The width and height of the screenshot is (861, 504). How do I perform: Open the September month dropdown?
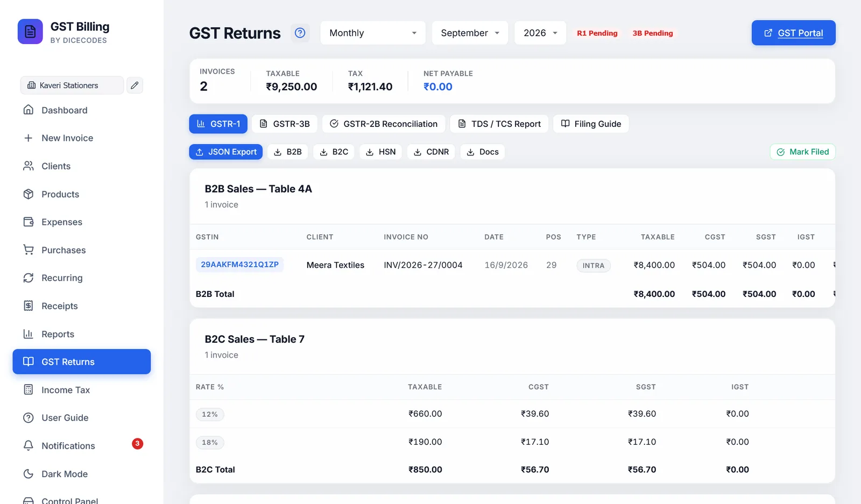click(x=470, y=33)
